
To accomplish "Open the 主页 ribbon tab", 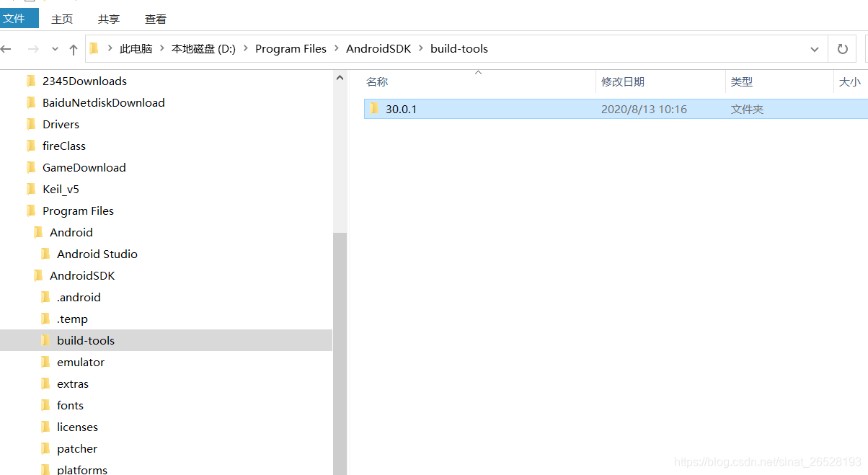I will pos(62,19).
